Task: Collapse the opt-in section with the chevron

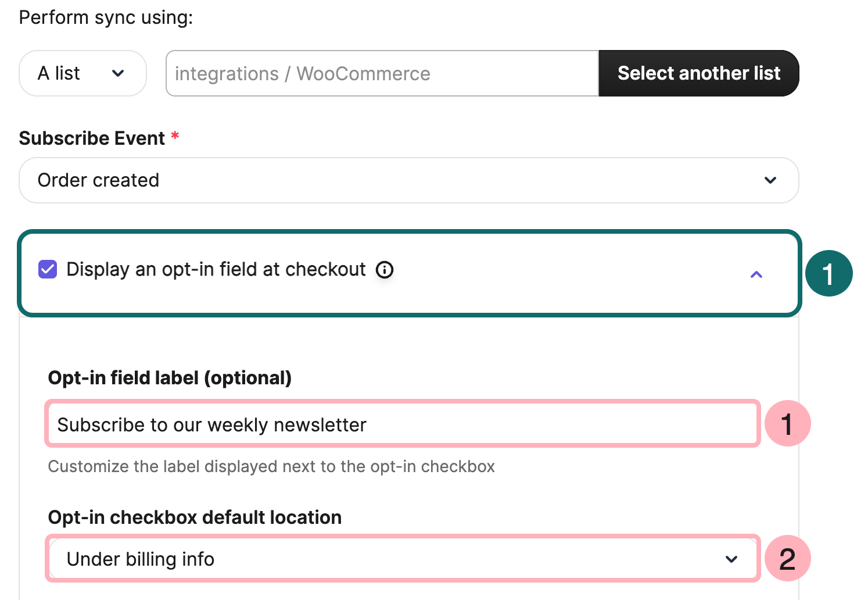Action: tap(756, 274)
